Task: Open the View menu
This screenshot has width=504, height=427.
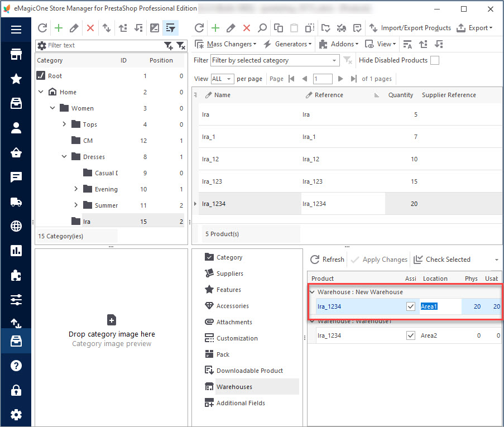Action: (381, 44)
